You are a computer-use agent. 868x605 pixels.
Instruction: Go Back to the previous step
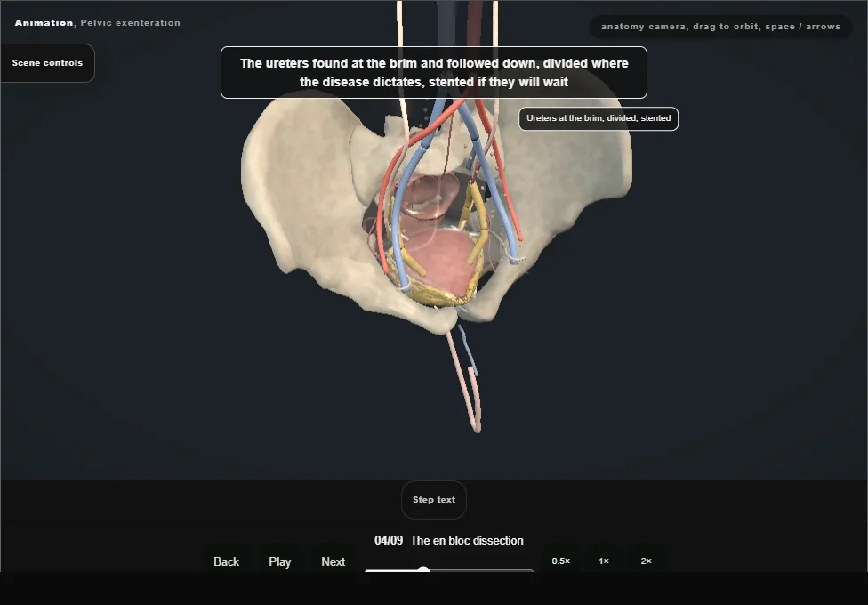227,561
